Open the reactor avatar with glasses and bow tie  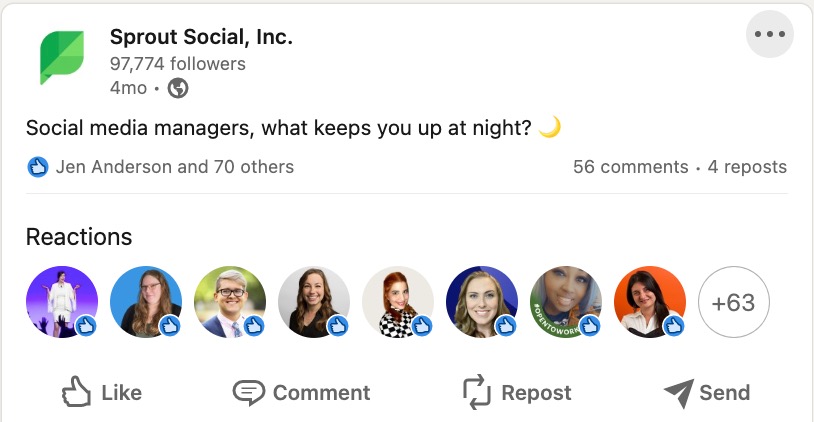(229, 302)
